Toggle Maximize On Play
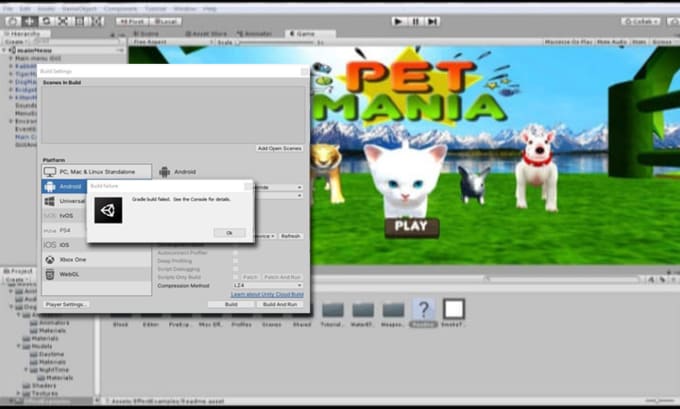 click(569, 42)
